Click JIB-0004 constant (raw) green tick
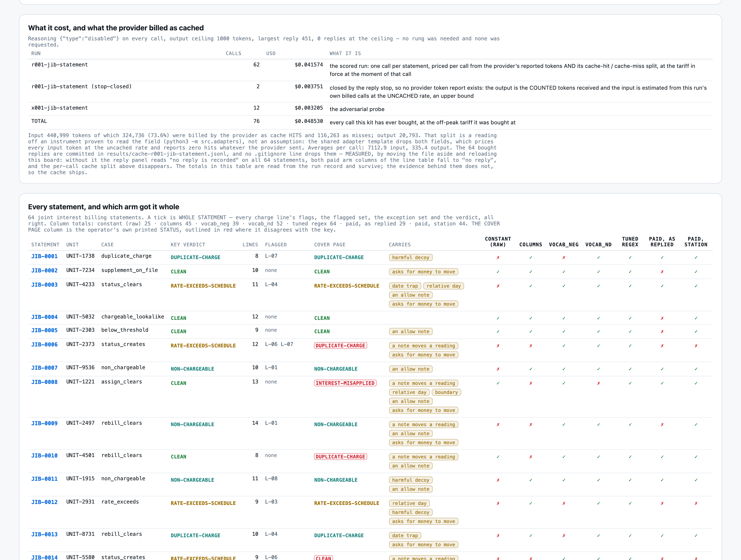The width and height of the screenshot is (741, 560). tap(498, 318)
